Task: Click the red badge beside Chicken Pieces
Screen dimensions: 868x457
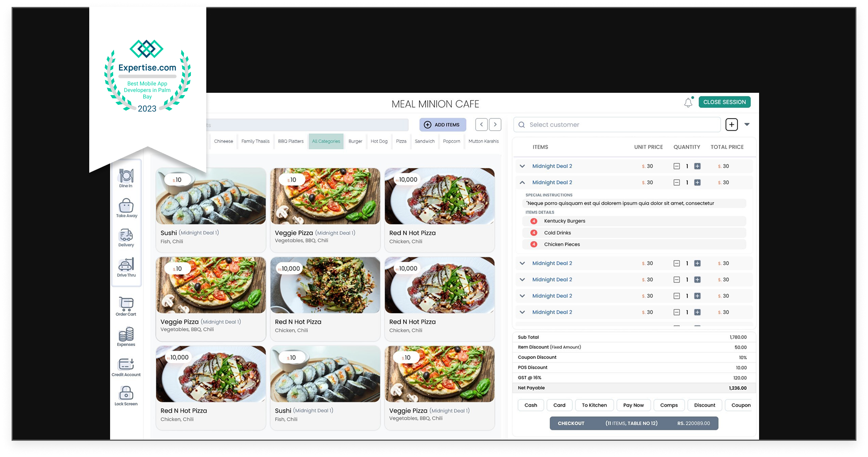Action: [534, 244]
